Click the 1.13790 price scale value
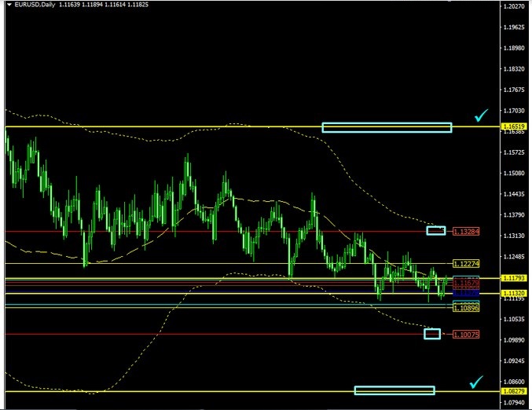Viewport: 532px width, 410px height. [514, 214]
